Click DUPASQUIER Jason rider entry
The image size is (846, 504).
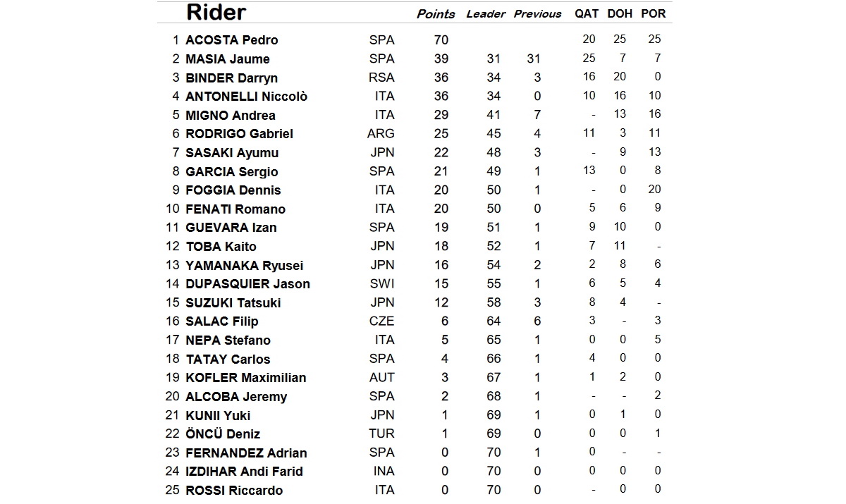pos(247,284)
